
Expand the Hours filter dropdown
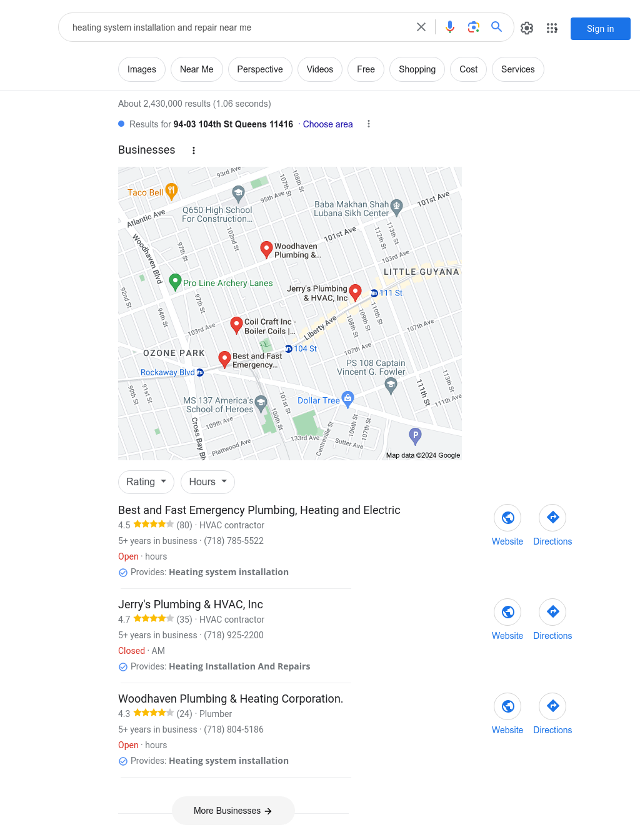tap(208, 482)
